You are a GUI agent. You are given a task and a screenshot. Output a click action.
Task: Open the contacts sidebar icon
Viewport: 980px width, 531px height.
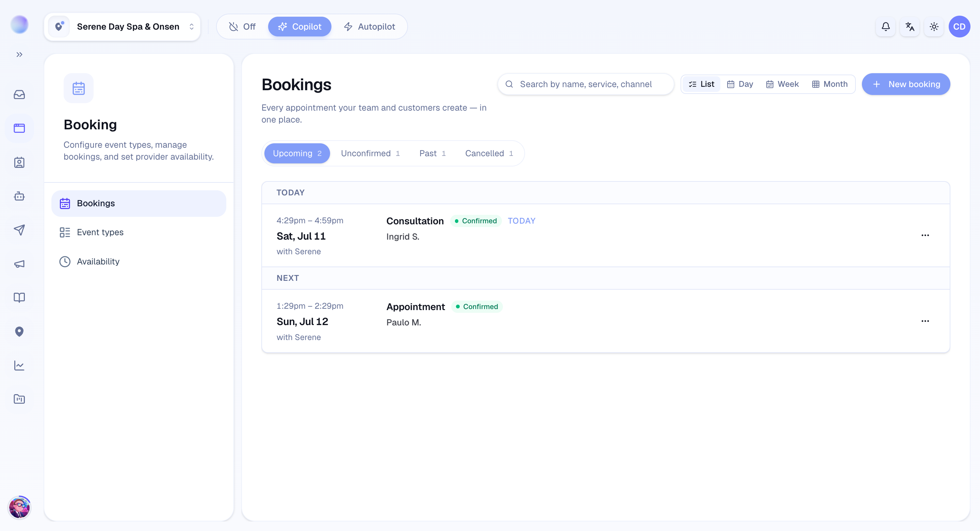coord(19,162)
